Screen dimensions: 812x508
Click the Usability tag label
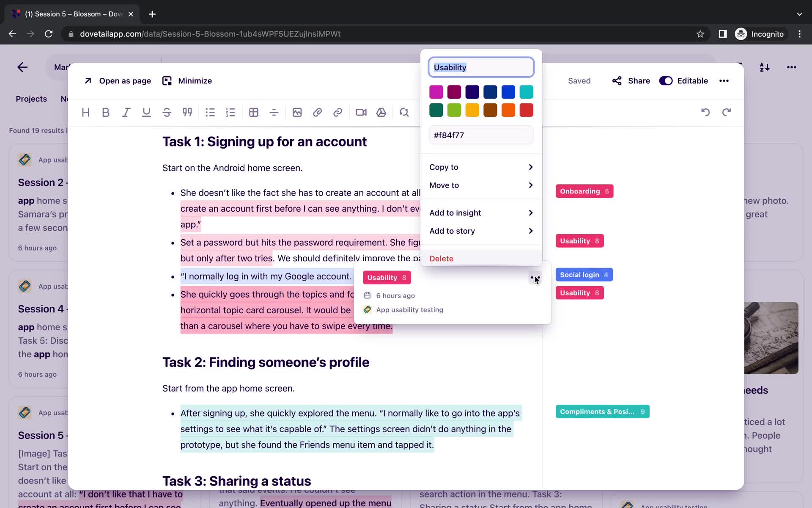[382, 277]
